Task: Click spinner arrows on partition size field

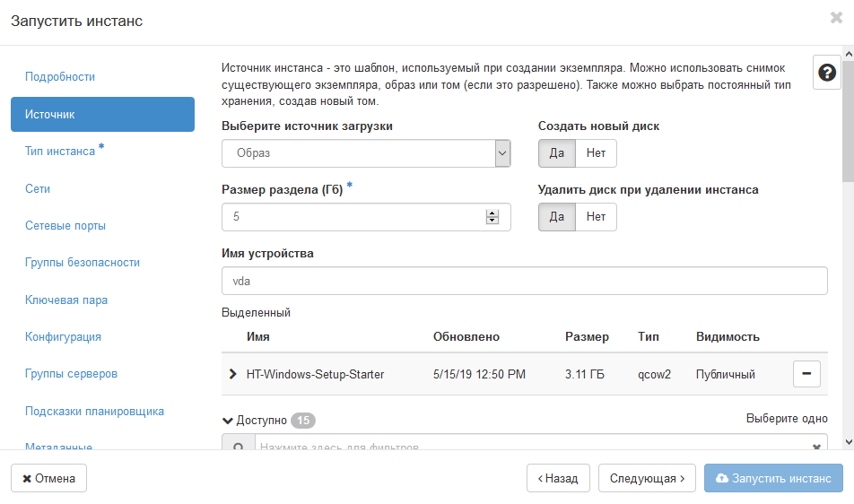Action: [x=492, y=217]
